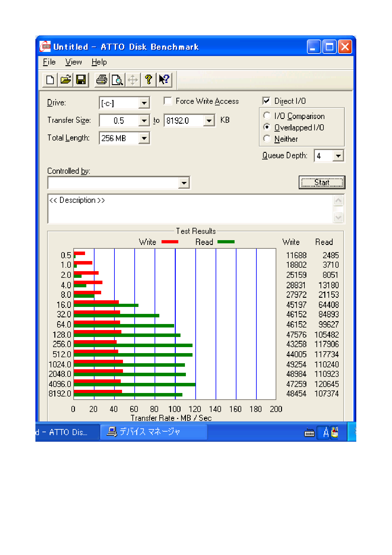Open the View menu
The image size is (392, 555).
[74, 62]
